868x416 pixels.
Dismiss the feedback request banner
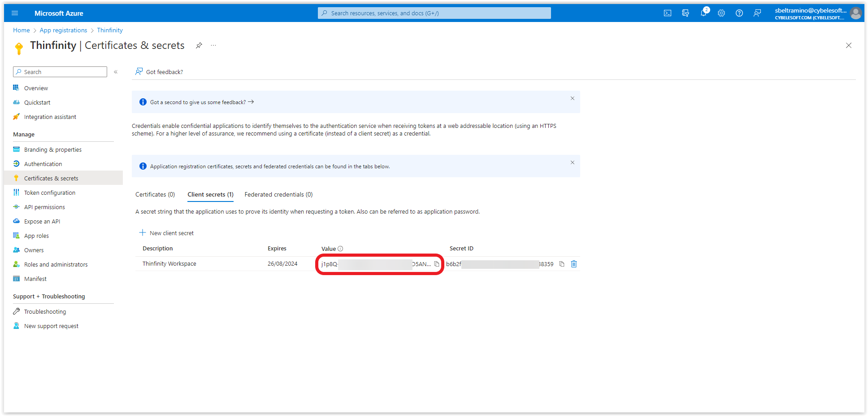click(x=573, y=98)
